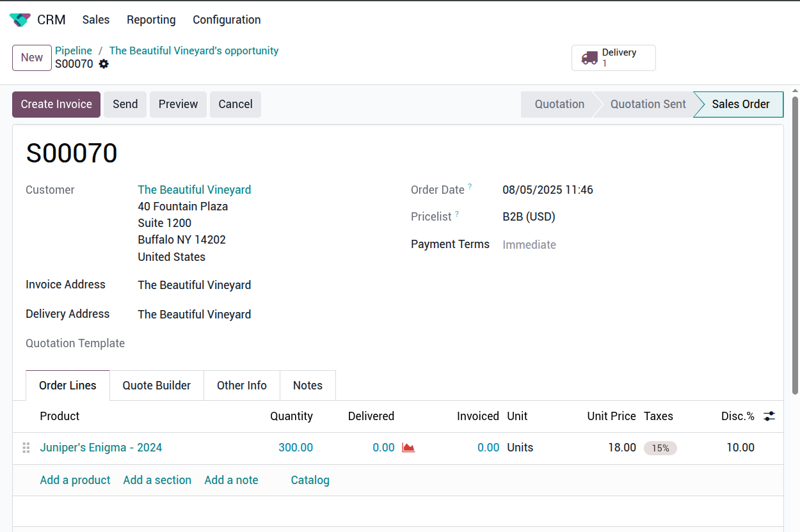
Task: Click the vertical page scrollbar
Action: click(795, 243)
